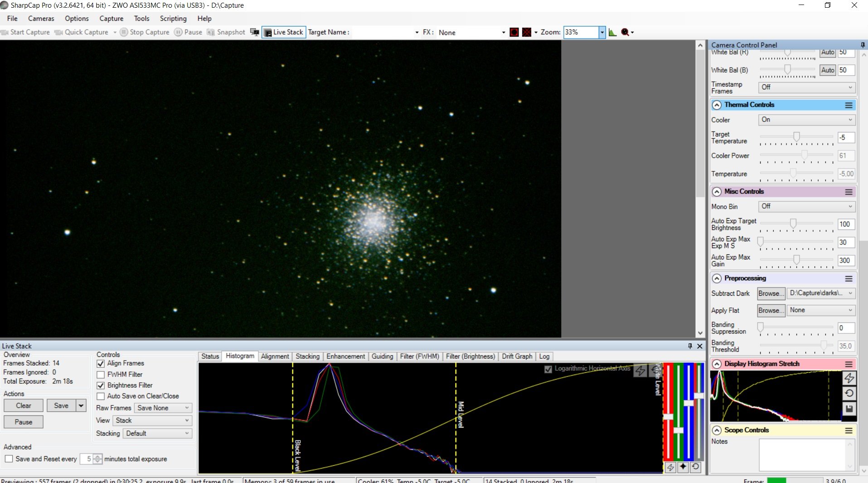Click the Start Capture toolbar icon
This screenshot has height=483, width=868.
coord(5,32)
